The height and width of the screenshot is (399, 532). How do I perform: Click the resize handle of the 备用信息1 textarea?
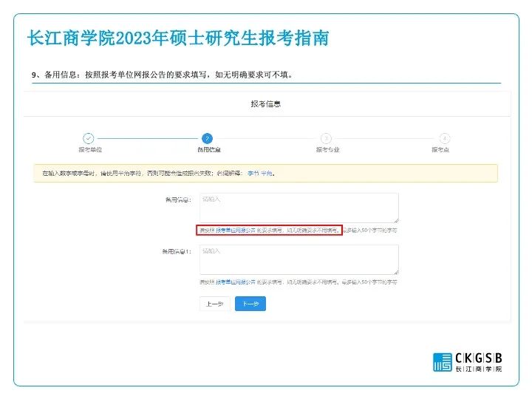[396, 272]
